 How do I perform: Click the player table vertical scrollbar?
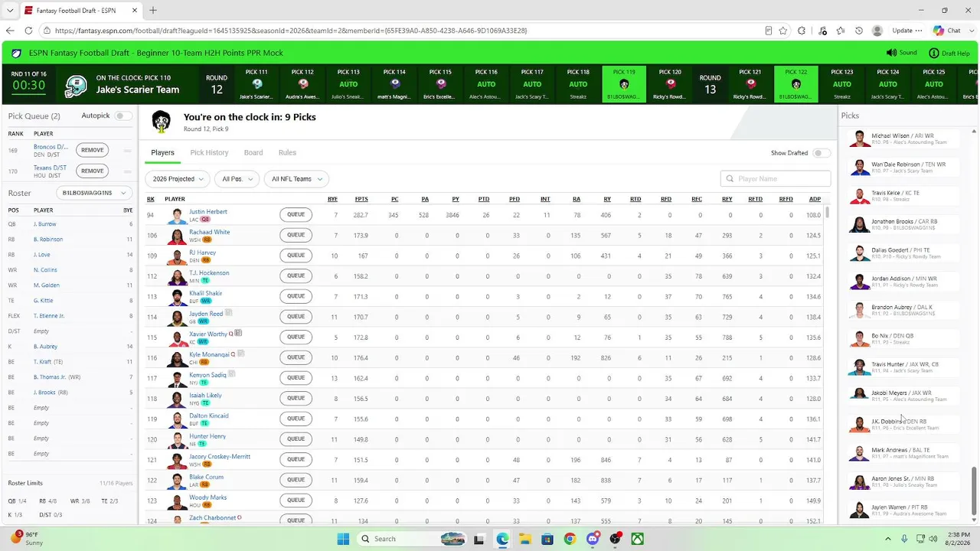pos(827,211)
